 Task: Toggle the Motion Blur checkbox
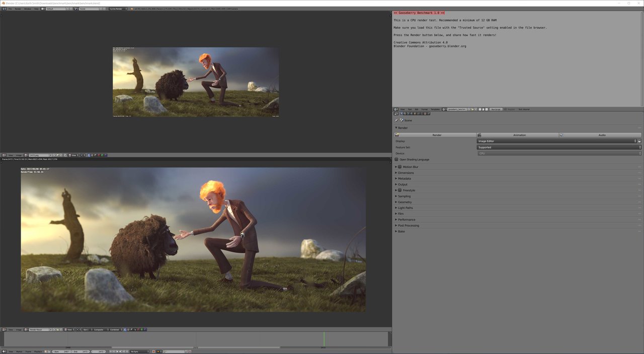click(x=400, y=167)
